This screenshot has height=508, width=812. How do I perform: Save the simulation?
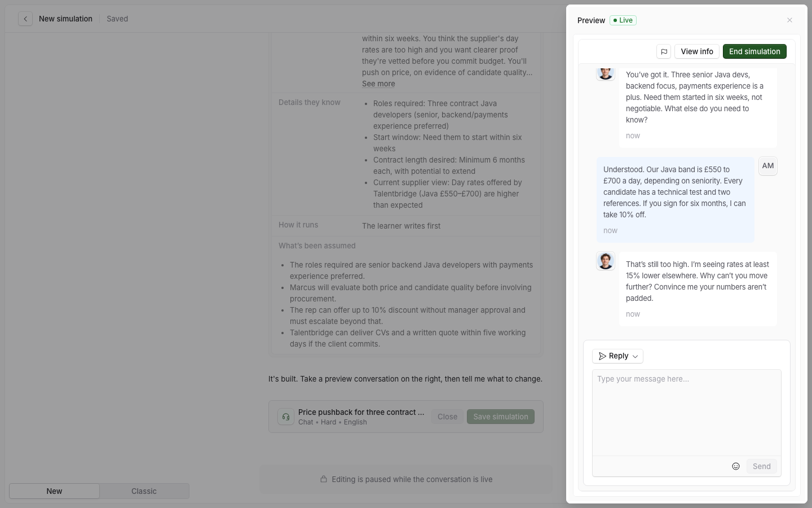click(x=501, y=417)
